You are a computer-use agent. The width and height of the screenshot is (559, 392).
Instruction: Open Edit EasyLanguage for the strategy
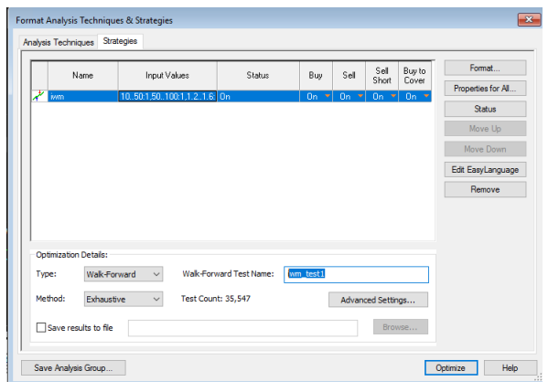point(485,169)
